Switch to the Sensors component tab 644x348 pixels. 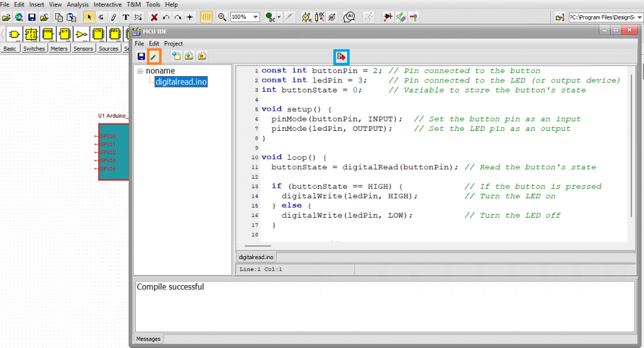coord(83,48)
